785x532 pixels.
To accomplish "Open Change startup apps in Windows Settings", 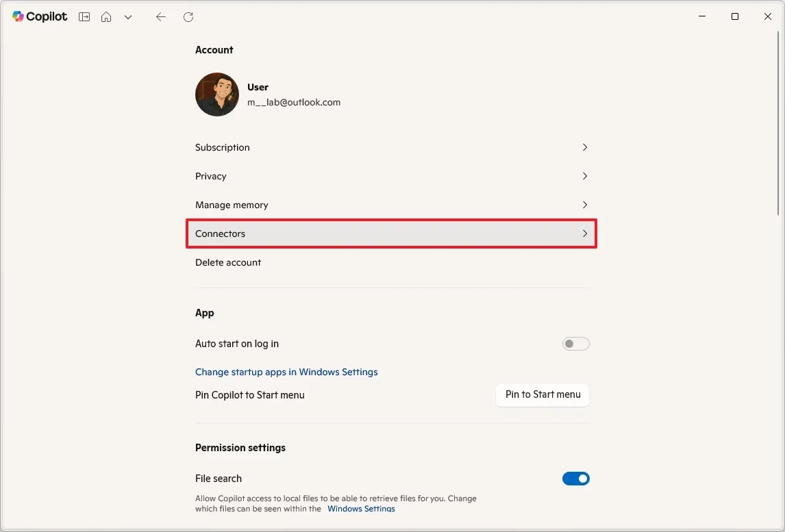I will tap(286, 372).
